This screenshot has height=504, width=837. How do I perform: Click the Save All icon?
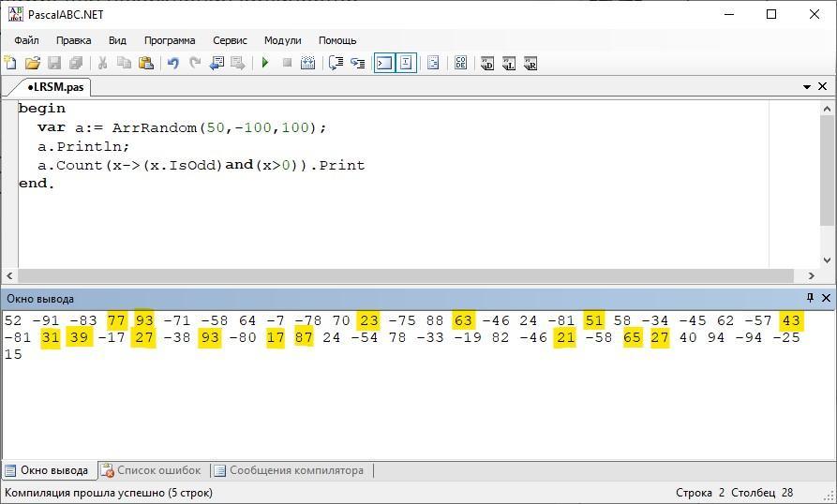tap(76, 63)
